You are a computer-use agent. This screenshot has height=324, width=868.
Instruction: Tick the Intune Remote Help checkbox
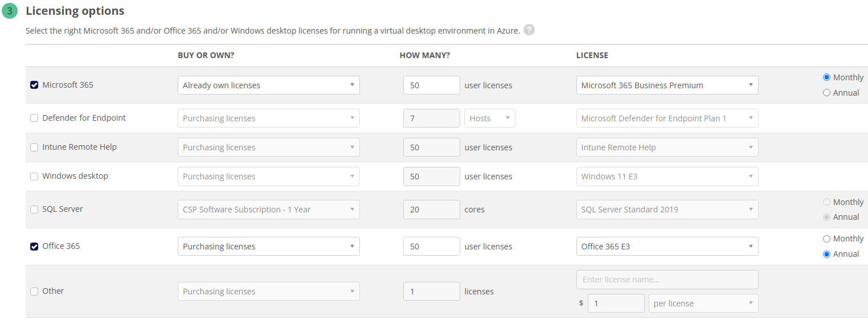tap(34, 147)
